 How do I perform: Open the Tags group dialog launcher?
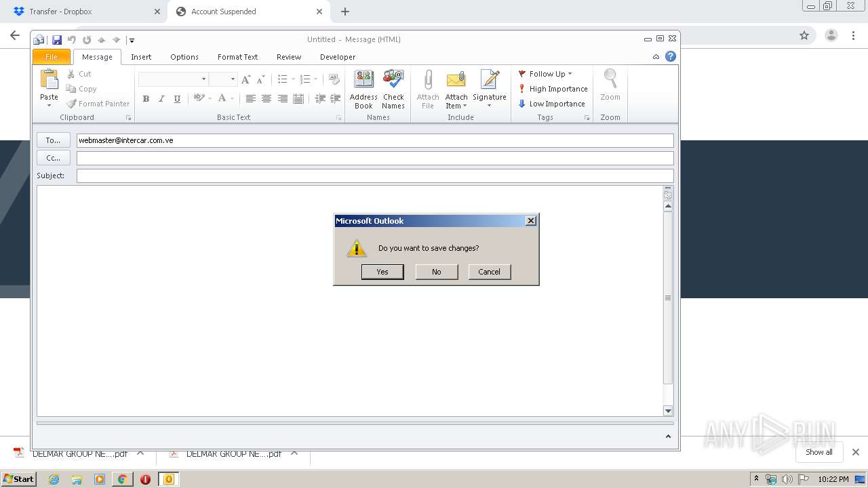[587, 118]
